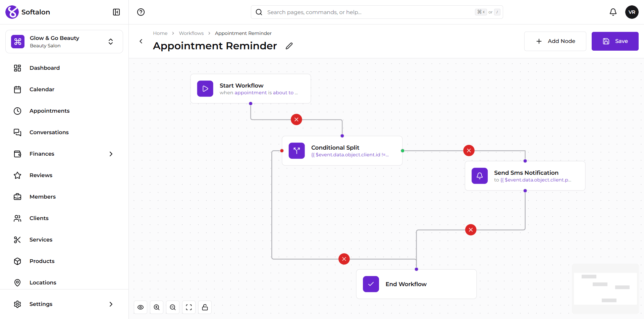
Task: Go to the Home breadcrumb
Action: 160,33
